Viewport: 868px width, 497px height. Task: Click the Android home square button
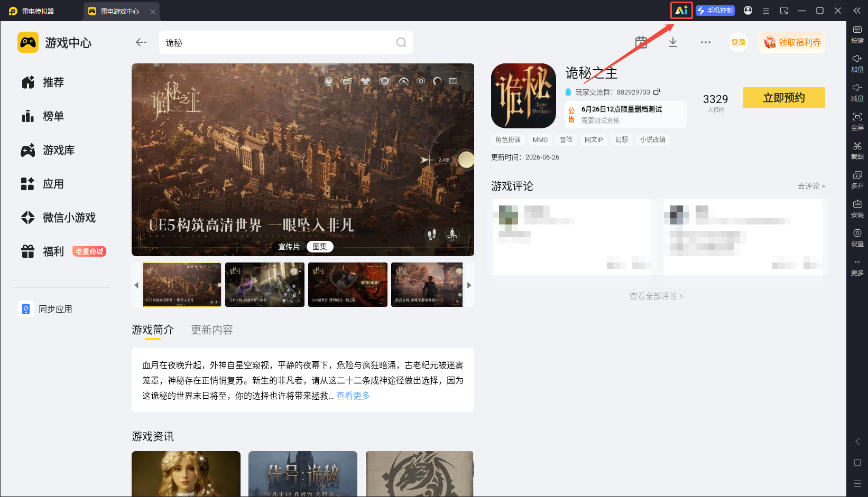click(857, 463)
